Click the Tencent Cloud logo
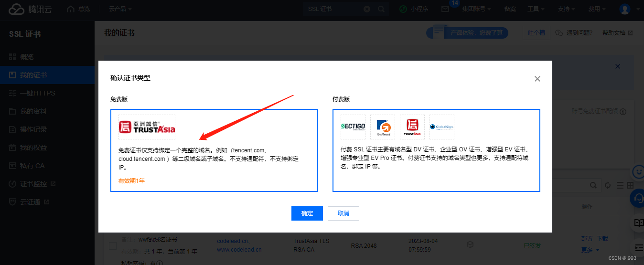 [30, 9]
